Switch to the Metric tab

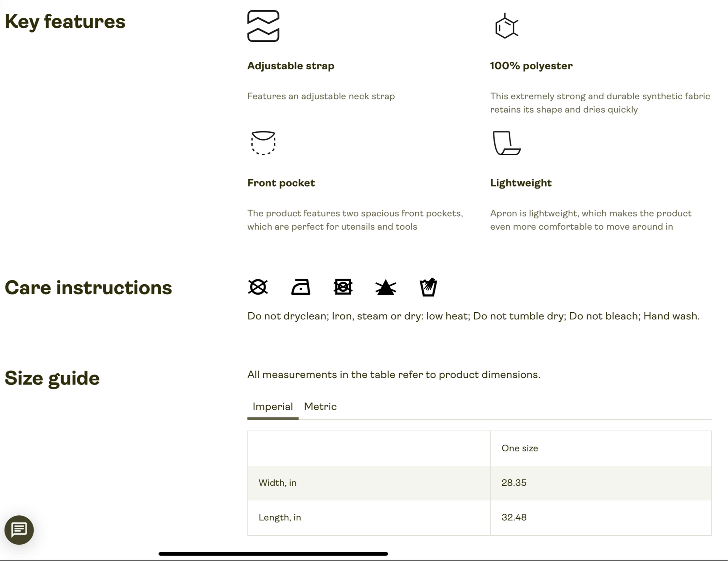pyautogui.click(x=320, y=407)
